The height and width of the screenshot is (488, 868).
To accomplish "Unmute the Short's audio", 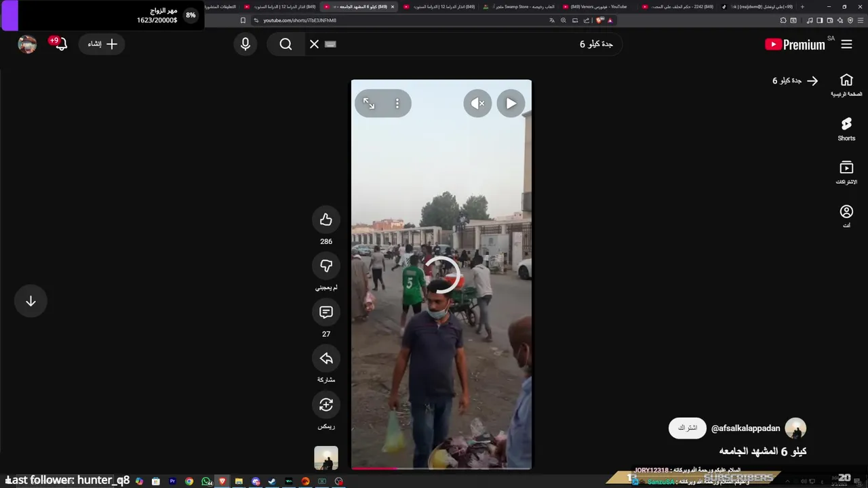I will 477,104.
